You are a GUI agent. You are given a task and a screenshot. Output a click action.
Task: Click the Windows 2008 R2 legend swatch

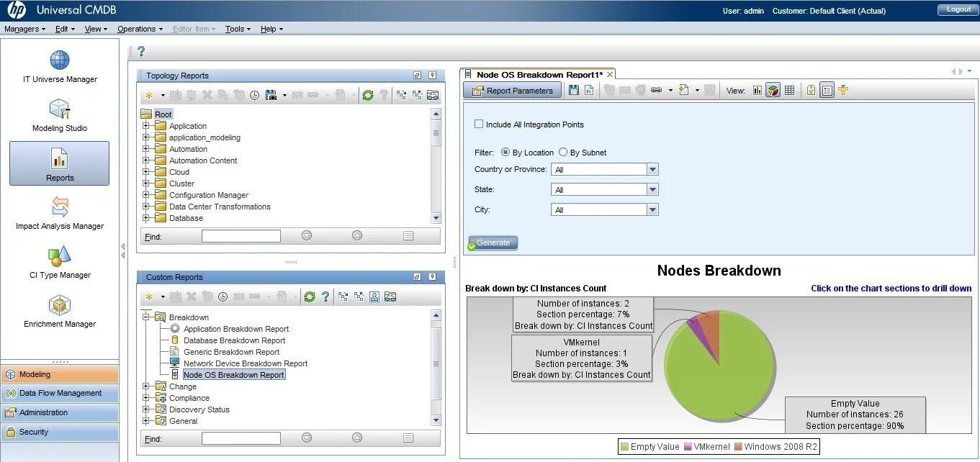(738, 447)
